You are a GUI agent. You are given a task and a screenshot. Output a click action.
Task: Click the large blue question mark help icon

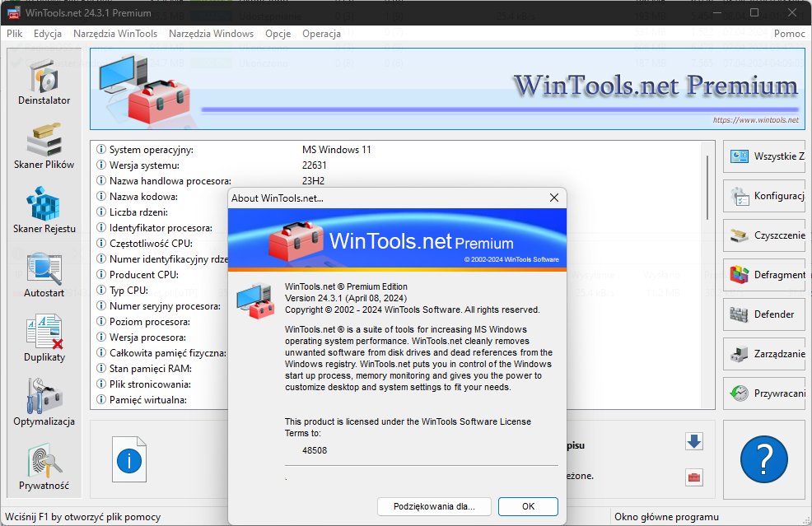(764, 459)
